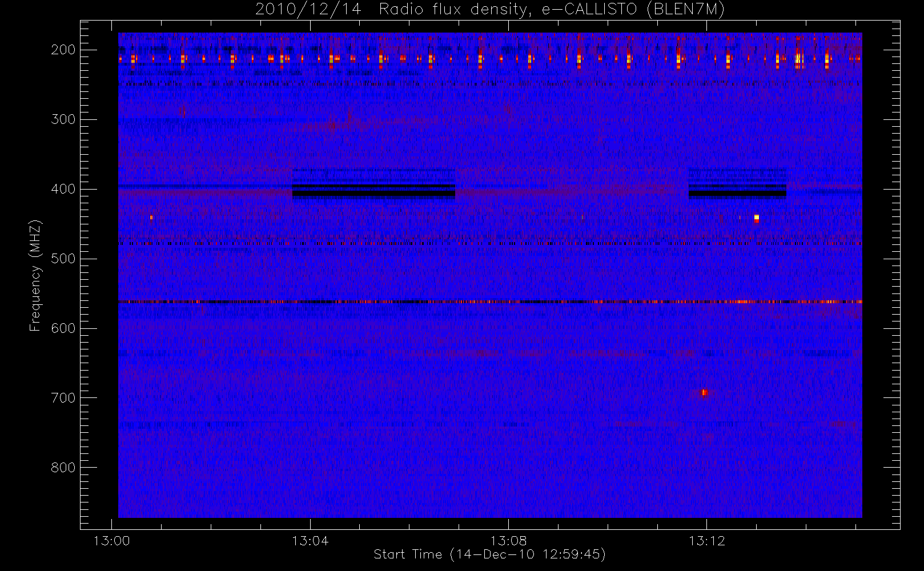Click the bright yellow spot near 440 MHz at 13:13

pos(757,218)
